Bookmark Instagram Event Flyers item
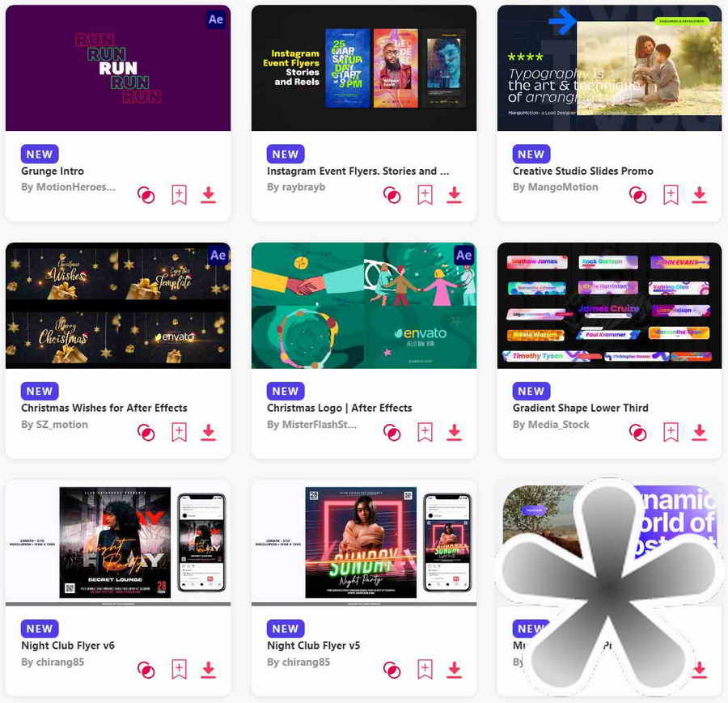This screenshot has width=728, height=703. pos(425,195)
